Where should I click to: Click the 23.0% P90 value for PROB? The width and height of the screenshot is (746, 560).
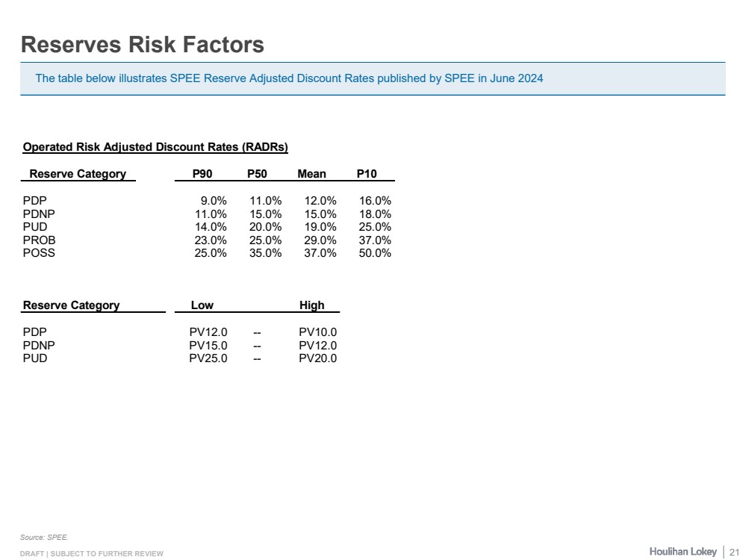[x=211, y=240]
